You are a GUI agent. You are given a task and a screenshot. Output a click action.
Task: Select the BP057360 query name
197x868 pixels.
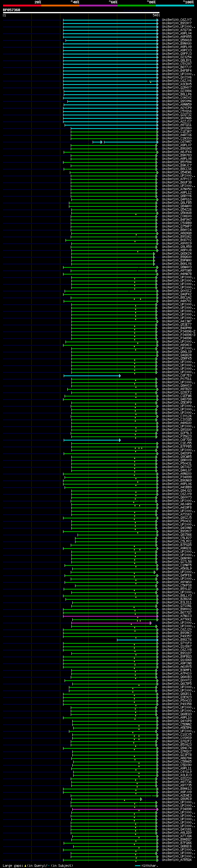point(11,10)
